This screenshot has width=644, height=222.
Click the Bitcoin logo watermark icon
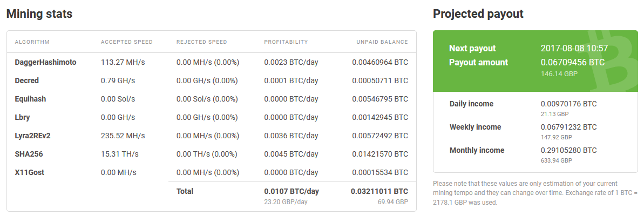[x=612, y=61]
